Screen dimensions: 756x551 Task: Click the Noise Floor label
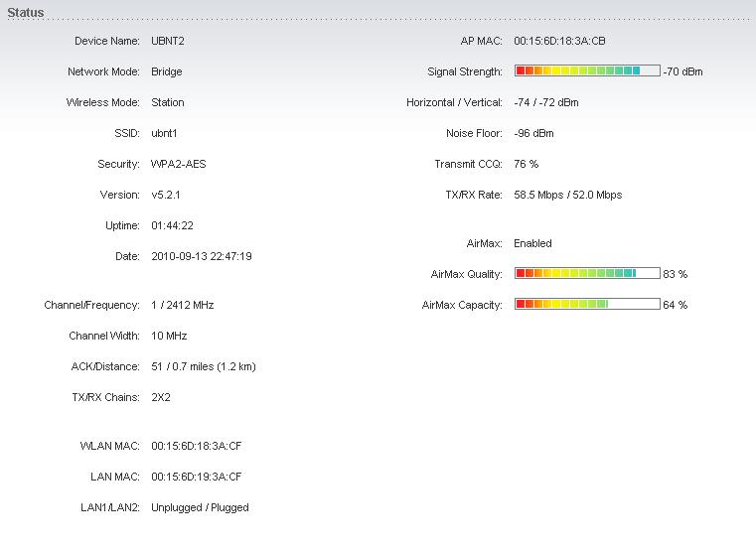[474, 133]
